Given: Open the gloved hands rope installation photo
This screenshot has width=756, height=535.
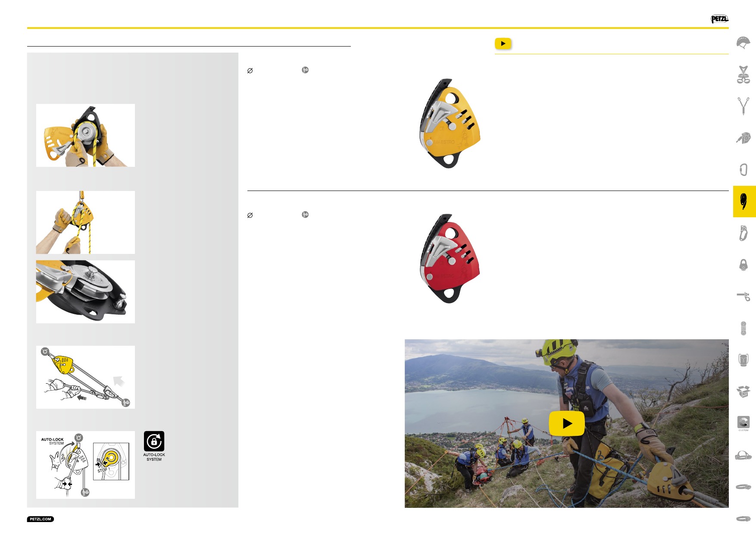Looking at the screenshot, I should (85, 135).
